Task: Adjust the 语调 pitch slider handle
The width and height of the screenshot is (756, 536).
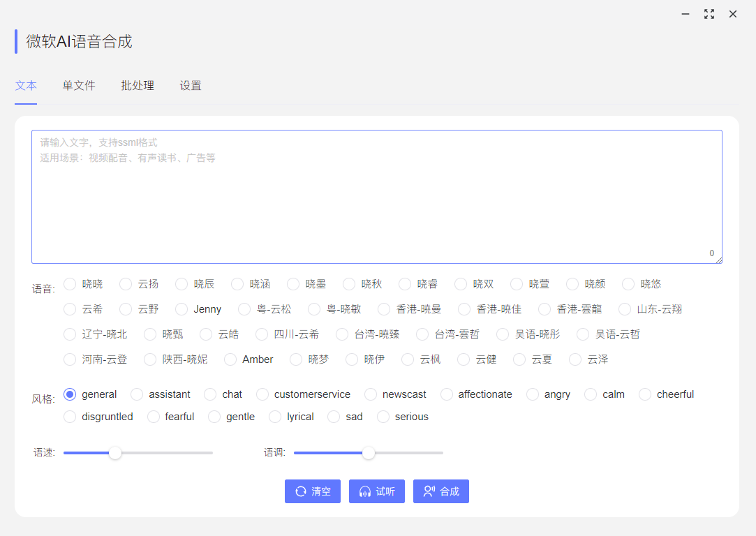Action: [x=369, y=453]
